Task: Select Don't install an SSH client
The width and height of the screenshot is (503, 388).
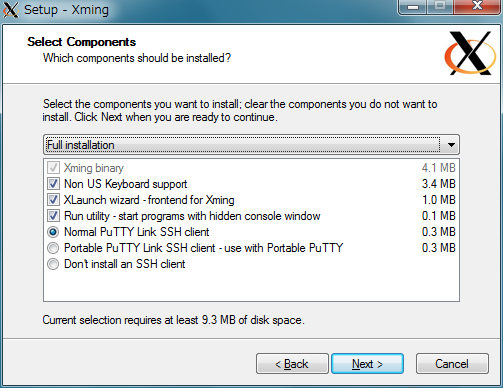Action: [x=53, y=264]
